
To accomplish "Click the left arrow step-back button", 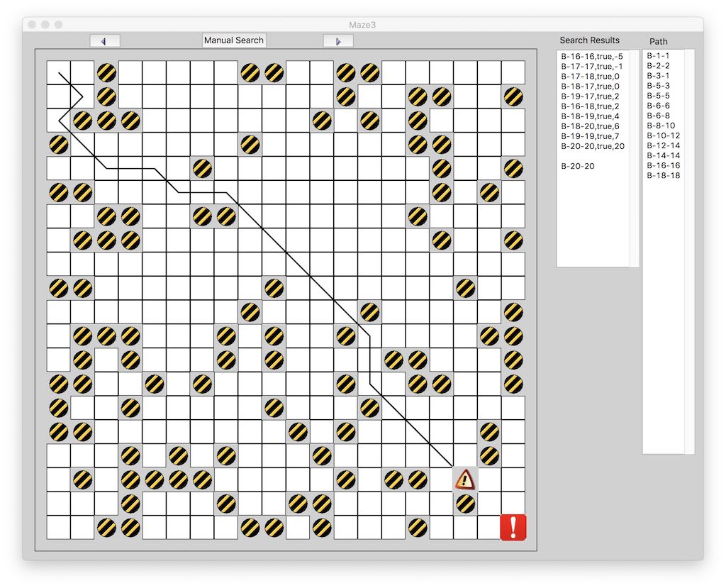I will click(x=105, y=41).
